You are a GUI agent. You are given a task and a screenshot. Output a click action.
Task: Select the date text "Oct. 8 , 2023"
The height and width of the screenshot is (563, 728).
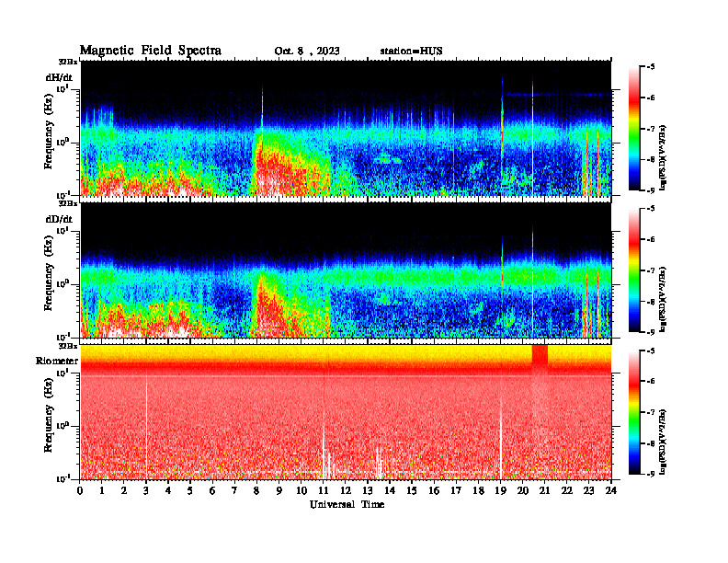tap(307, 52)
